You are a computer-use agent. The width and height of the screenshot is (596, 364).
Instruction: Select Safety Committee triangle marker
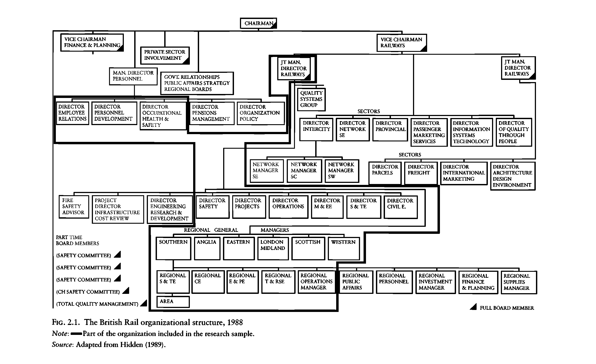[118, 255]
